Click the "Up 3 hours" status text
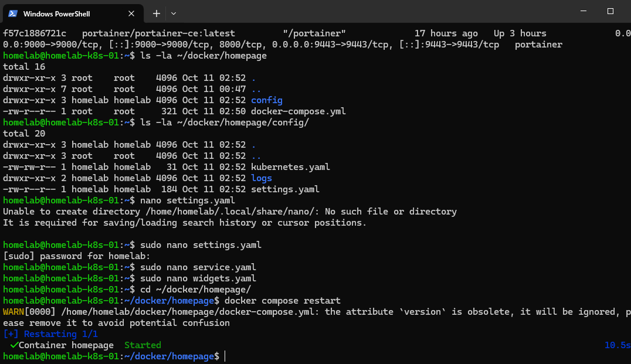The image size is (631, 364). coord(520,33)
